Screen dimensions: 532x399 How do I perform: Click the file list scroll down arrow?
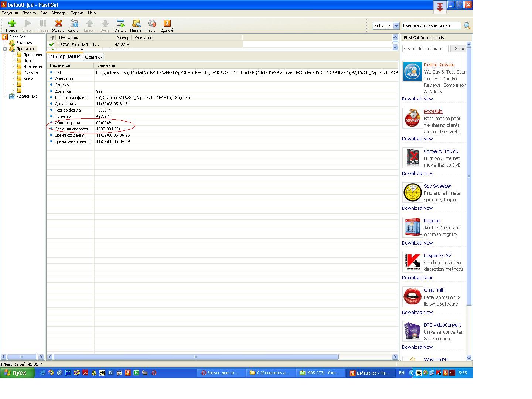click(395, 47)
